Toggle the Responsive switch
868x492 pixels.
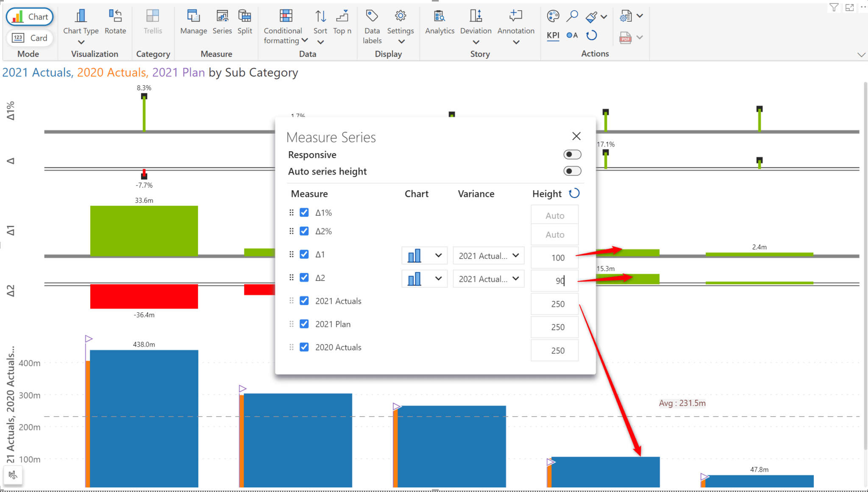tap(572, 154)
